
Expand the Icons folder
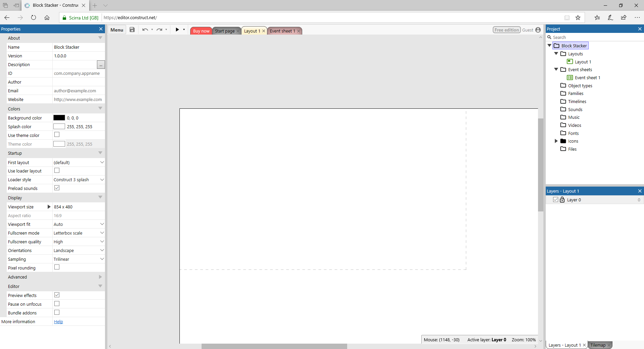[x=556, y=141]
